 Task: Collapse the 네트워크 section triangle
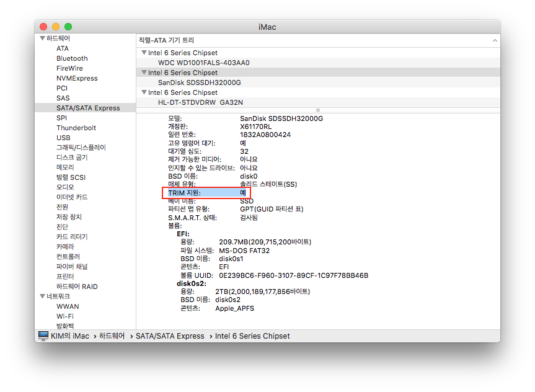click(43, 296)
